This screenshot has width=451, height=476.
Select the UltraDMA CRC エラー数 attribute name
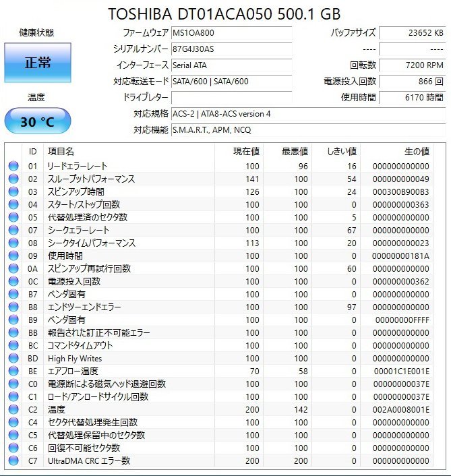[89, 460]
